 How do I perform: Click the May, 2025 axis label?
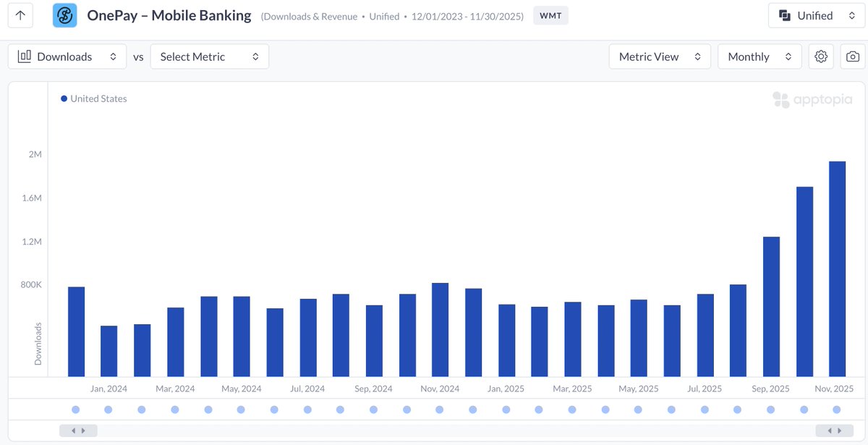tap(637, 389)
